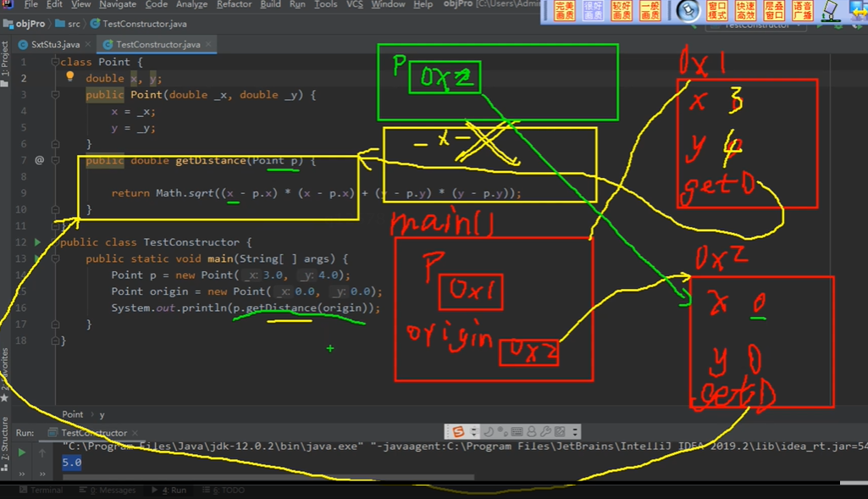Image resolution: width=868 pixels, height=499 pixels.
Task: Expand more Run panel actions chevrons
Action: (x=21, y=474)
